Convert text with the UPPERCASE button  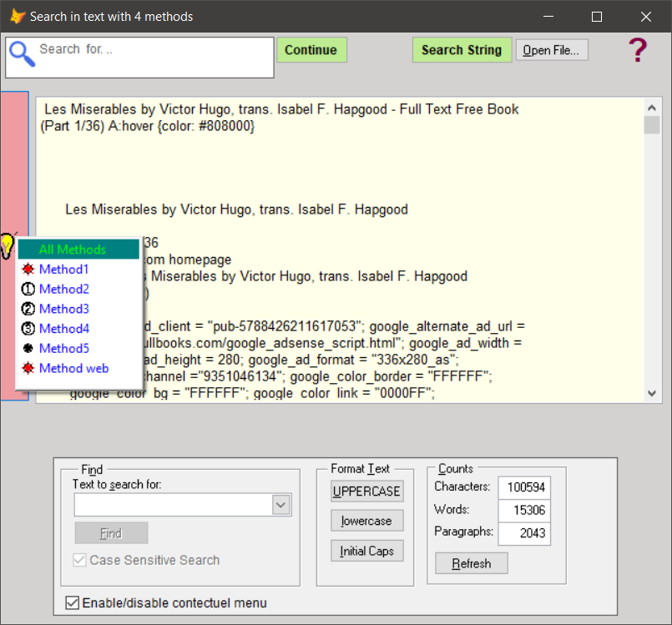pyautogui.click(x=366, y=491)
